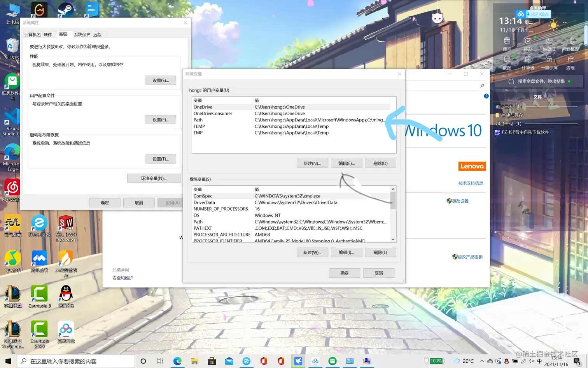Expand the hidden tray icons chevron
The image size is (588, 368).
481,361
